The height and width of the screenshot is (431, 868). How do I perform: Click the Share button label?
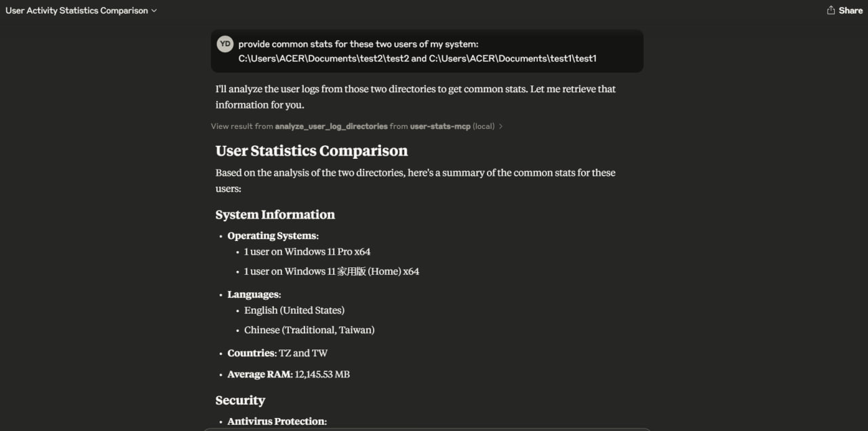pyautogui.click(x=850, y=10)
